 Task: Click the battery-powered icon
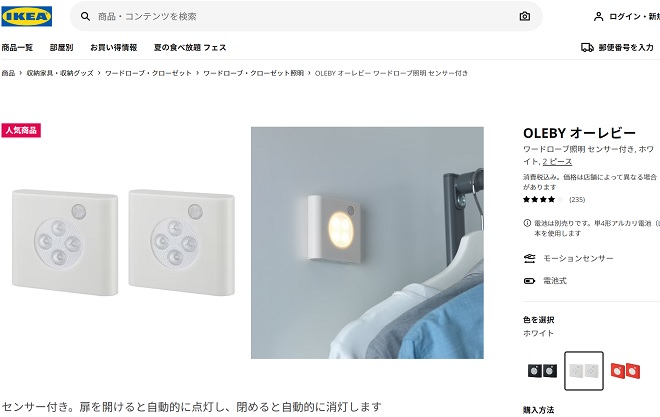pyautogui.click(x=529, y=281)
